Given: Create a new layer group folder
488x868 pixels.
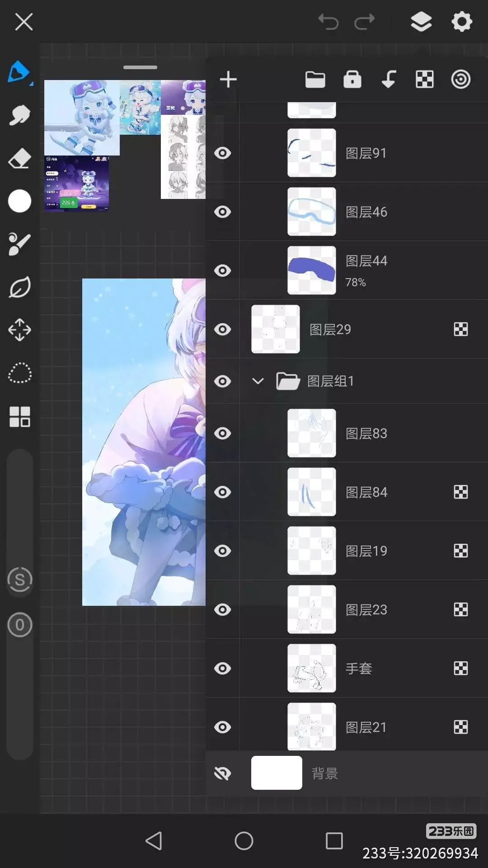Looking at the screenshot, I should (315, 80).
